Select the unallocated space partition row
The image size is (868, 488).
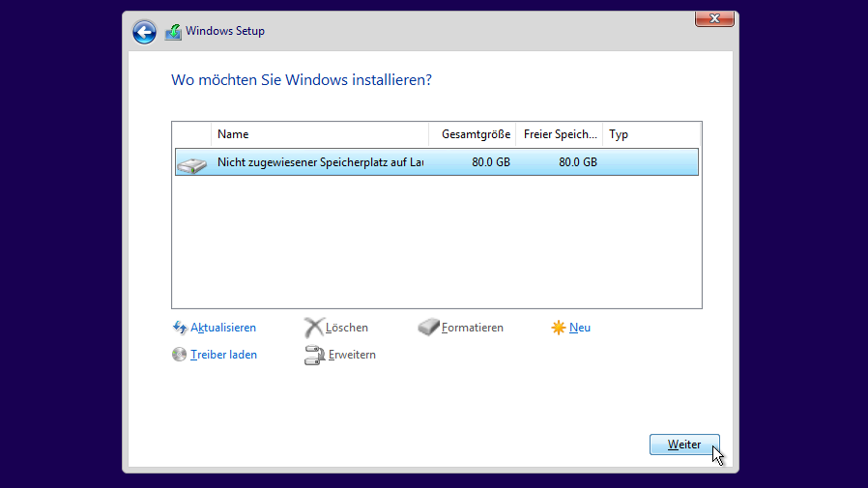pyautogui.click(x=435, y=162)
